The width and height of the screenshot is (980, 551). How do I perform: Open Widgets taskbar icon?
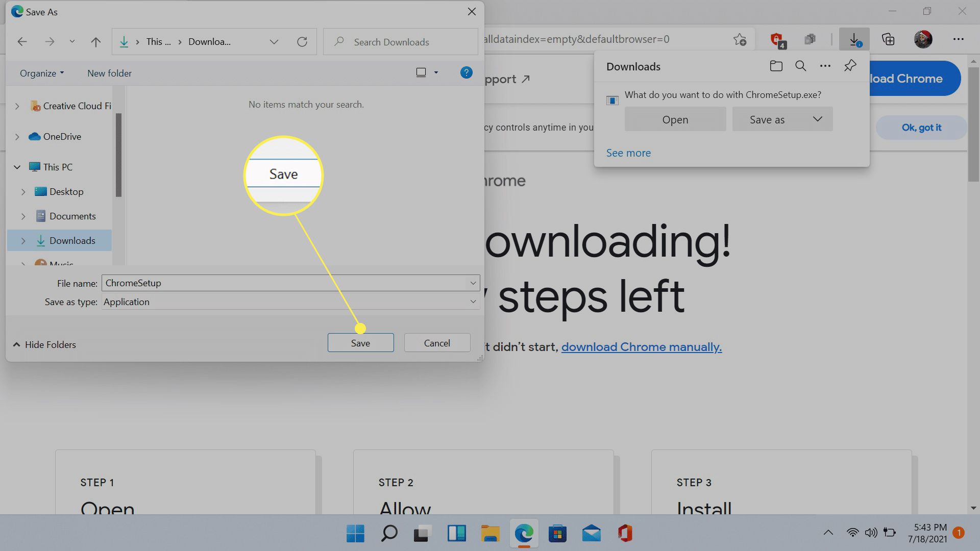(x=456, y=534)
